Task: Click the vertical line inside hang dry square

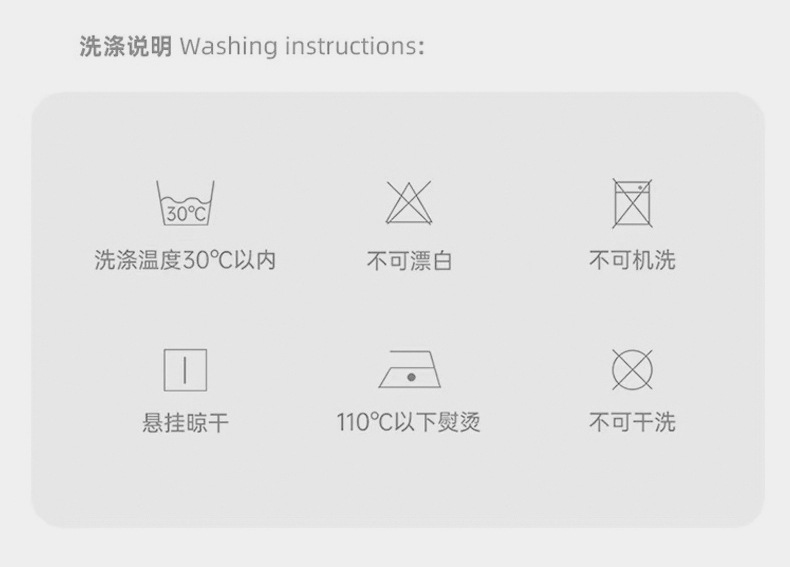Action: (185, 370)
